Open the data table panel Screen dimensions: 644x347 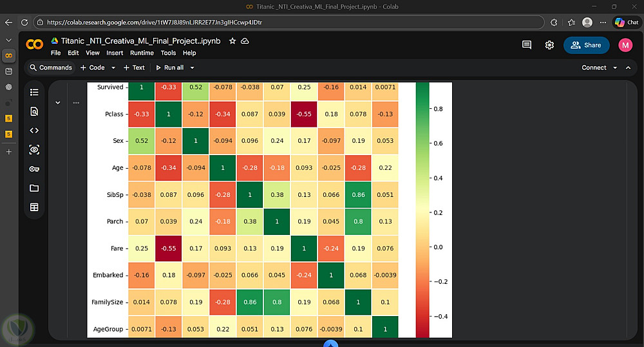pos(34,207)
